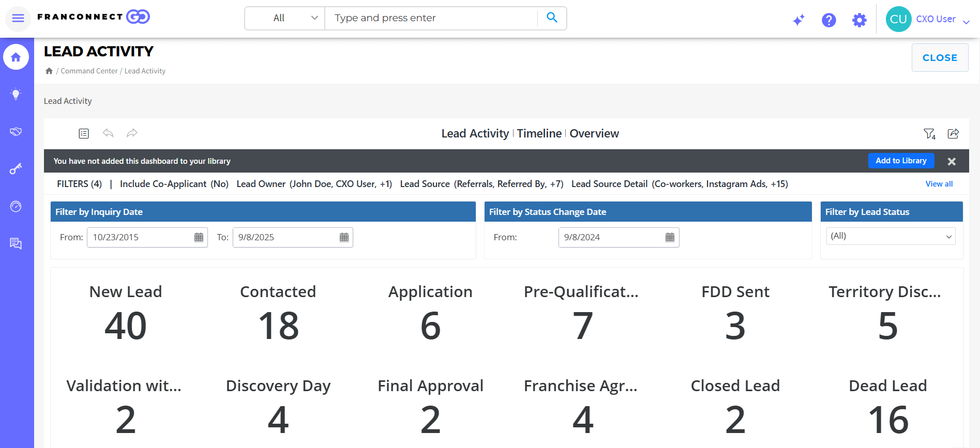
Task: Click the redo arrow icon
Action: pos(132,133)
